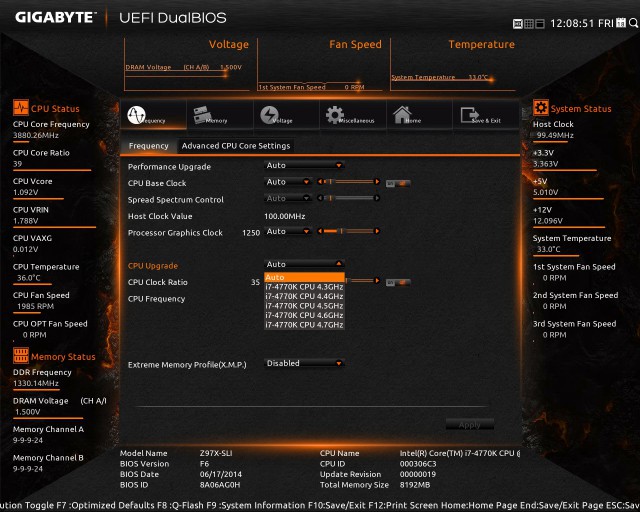Viewport: 640px width, 512px height.
Task: Switch to the Frequency sub-tab
Action: (149, 146)
